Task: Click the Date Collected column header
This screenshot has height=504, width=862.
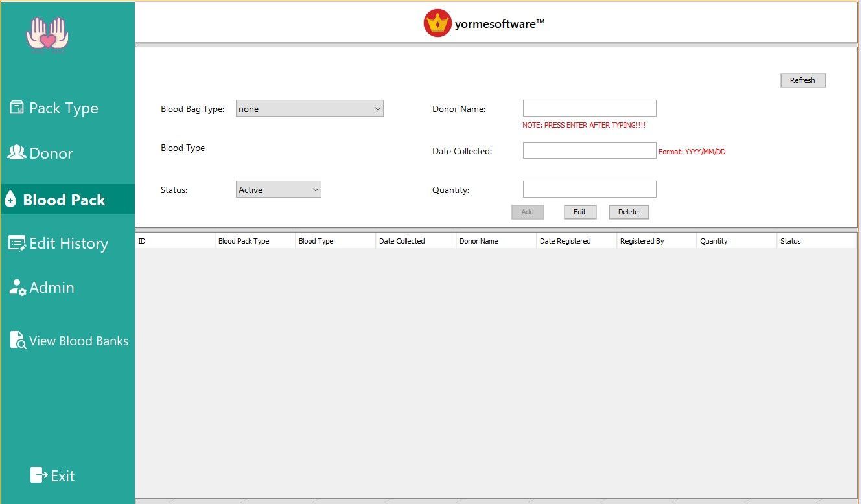Action: pos(416,241)
